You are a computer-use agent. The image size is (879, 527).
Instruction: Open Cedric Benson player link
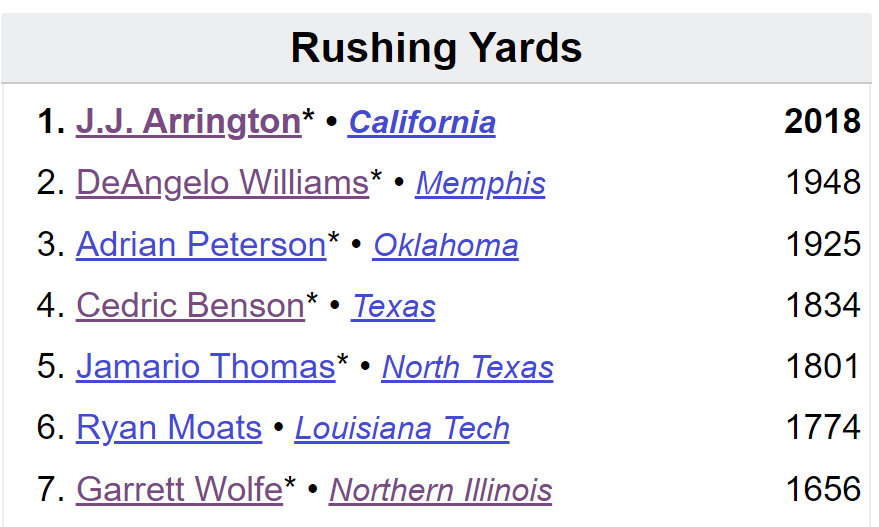(x=191, y=306)
